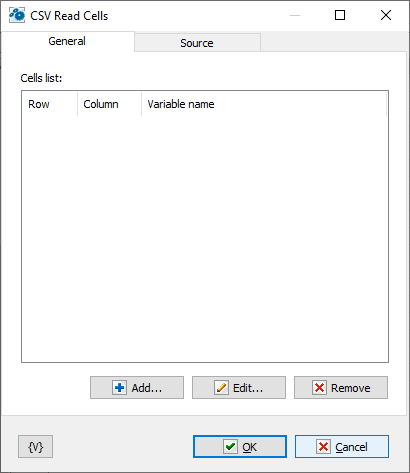Click the Edit... button

click(x=239, y=388)
